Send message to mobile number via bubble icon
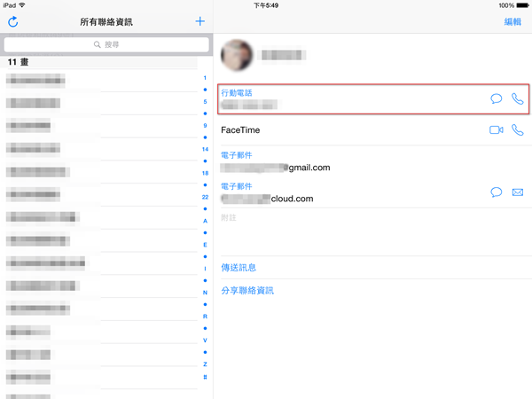 [496, 98]
